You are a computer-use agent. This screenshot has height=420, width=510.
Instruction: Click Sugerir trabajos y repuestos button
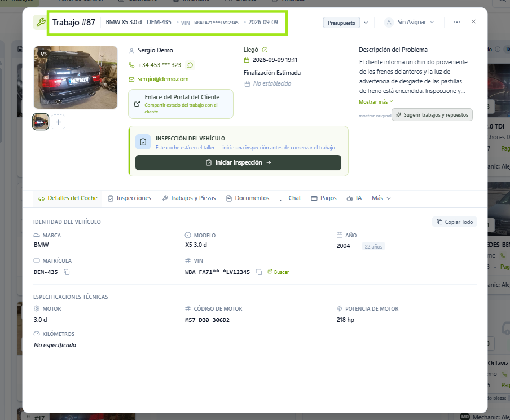coord(432,115)
